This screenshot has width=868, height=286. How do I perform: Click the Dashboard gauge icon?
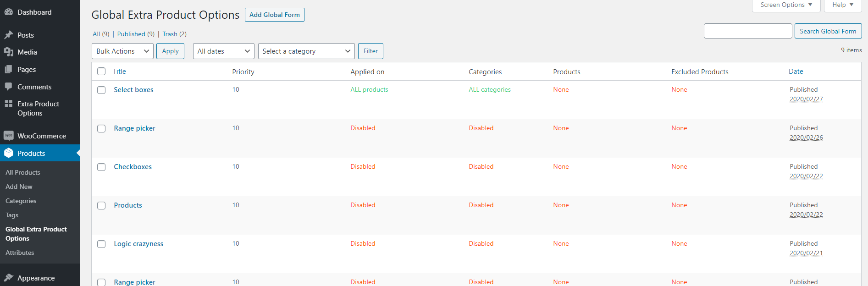point(8,12)
